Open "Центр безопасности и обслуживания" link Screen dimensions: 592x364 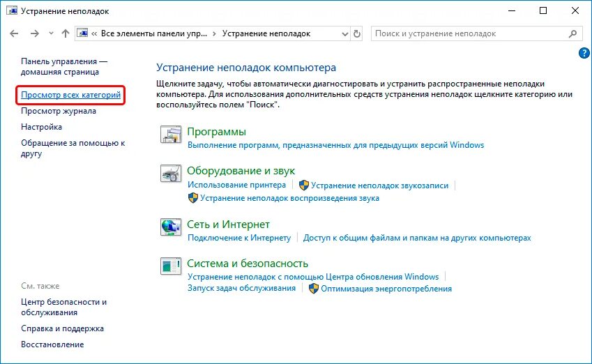64,307
